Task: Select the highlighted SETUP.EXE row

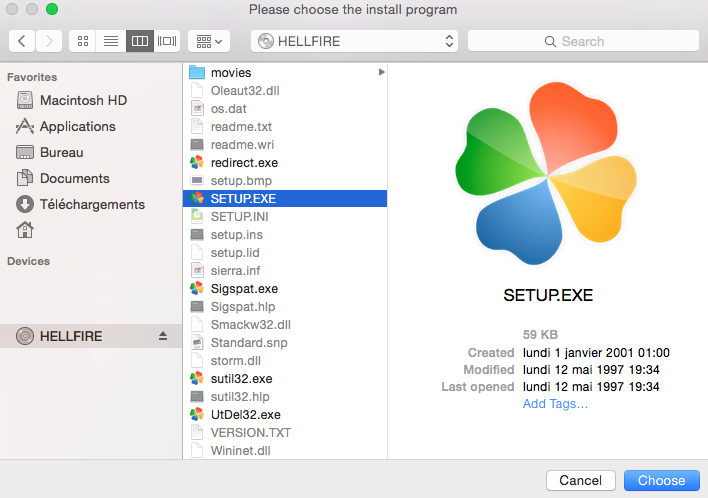Action: (x=285, y=199)
